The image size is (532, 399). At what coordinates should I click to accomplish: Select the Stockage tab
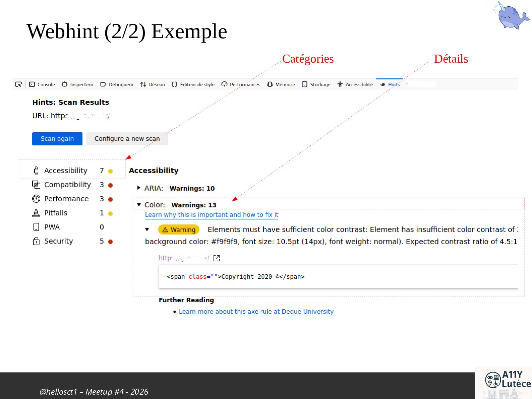coord(316,84)
